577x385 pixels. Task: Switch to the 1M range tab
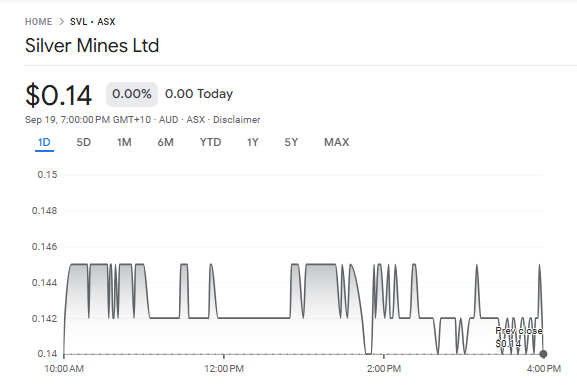coord(124,142)
